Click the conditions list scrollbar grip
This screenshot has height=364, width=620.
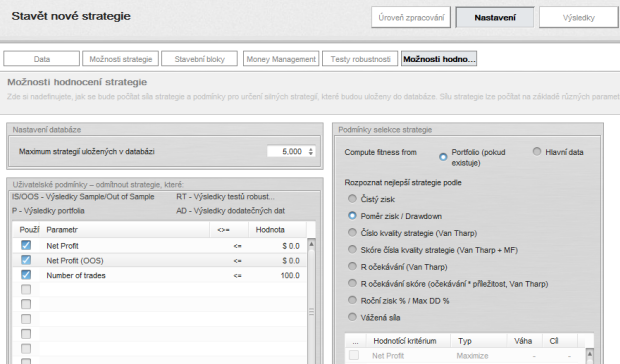[311, 312]
